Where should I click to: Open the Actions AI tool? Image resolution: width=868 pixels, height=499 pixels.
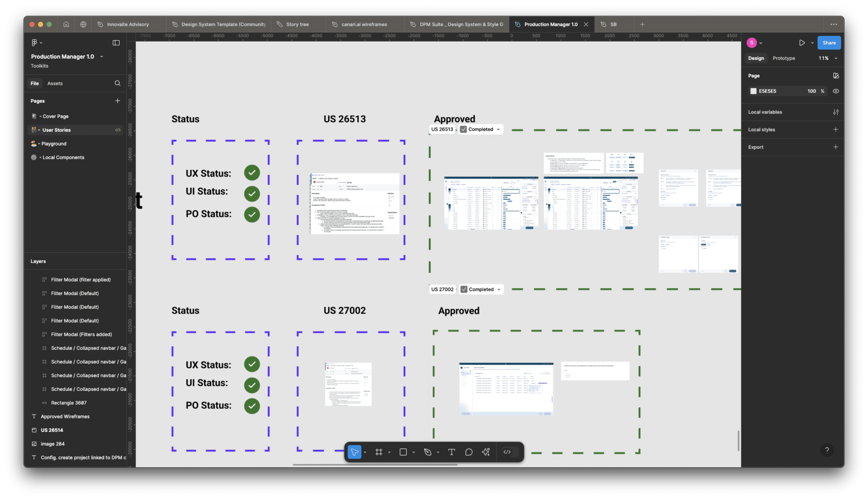click(486, 452)
